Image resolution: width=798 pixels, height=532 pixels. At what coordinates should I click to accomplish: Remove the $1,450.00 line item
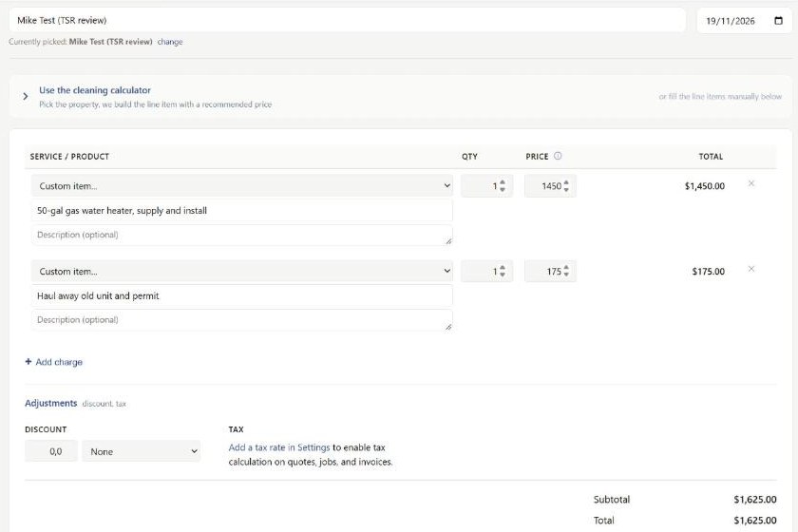click(751, 183)
